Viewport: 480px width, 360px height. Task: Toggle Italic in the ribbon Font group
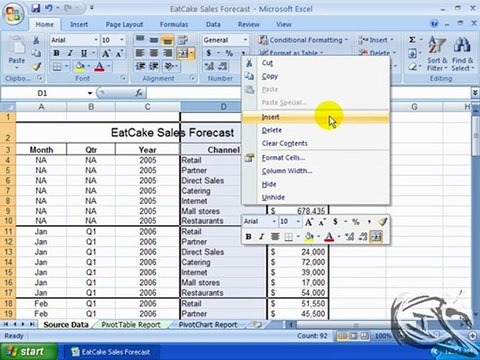[70, 53]
